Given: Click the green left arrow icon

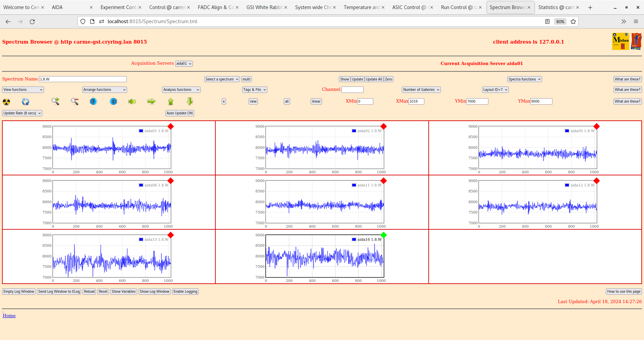Looking at the screenshot, I should [132, 101].
